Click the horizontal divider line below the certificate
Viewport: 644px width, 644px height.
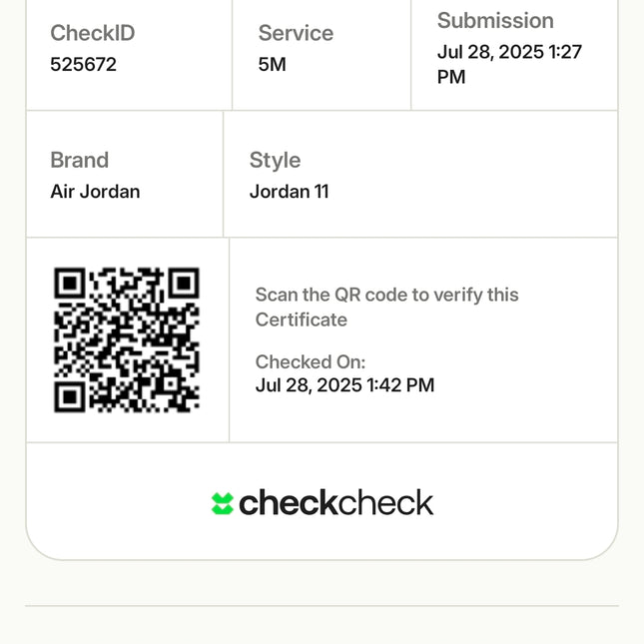(322, 605)
